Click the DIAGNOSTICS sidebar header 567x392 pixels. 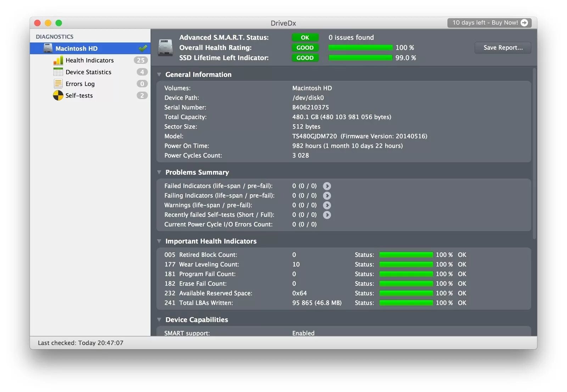(55, 37)
